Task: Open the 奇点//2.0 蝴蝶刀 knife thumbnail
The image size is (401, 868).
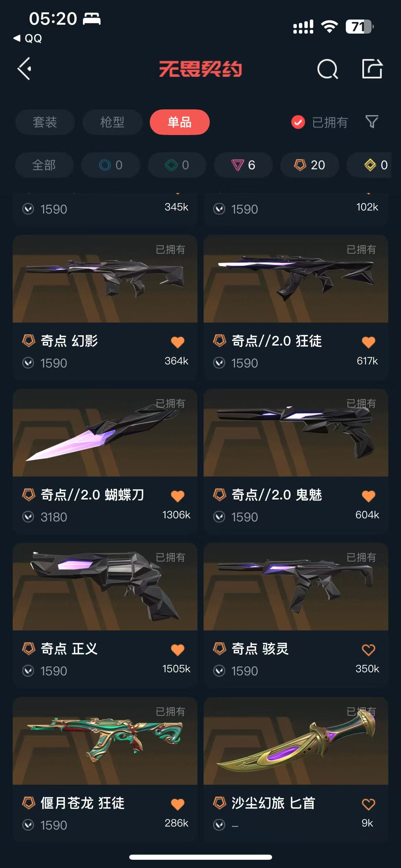Action: coord(105,433)
